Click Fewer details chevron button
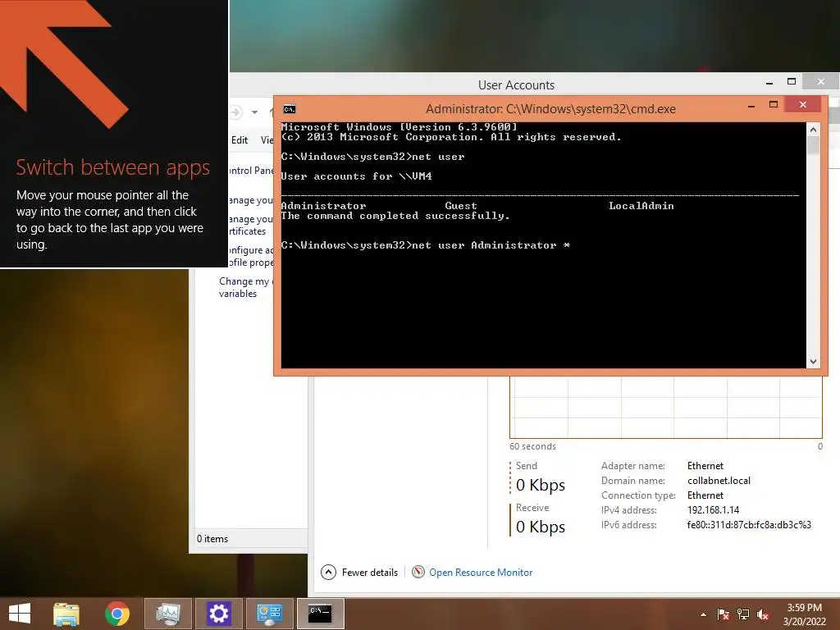 point(328,572)
